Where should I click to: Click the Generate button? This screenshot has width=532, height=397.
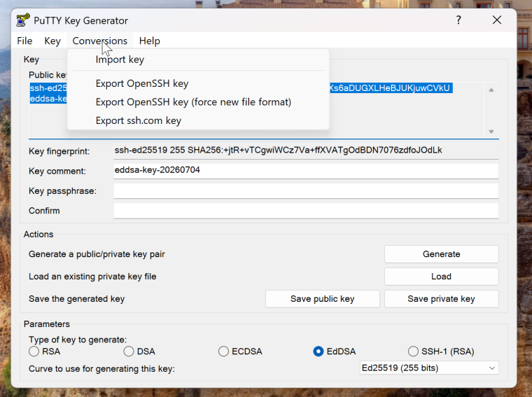(442, 254)
